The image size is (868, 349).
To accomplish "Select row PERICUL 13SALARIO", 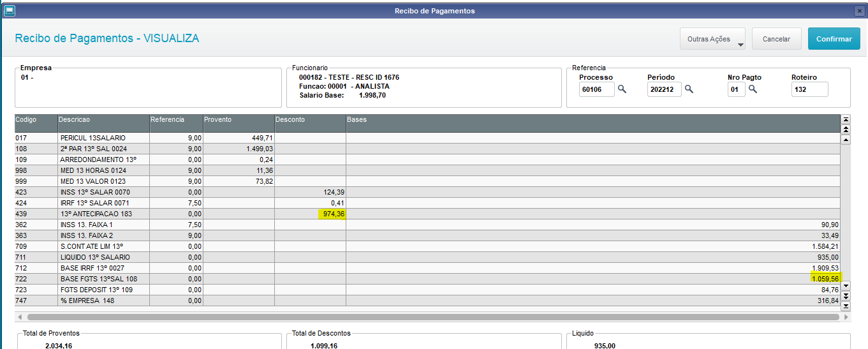I will point(427,138).
